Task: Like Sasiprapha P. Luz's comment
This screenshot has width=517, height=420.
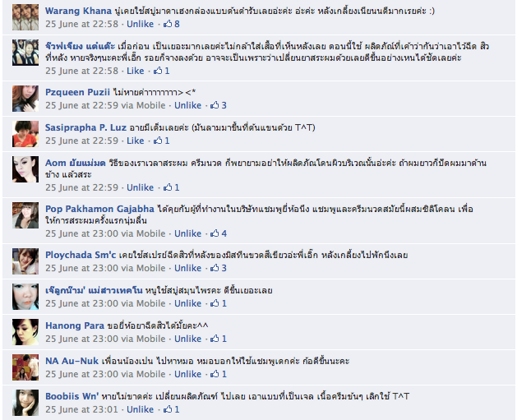Action: point(135,141)
